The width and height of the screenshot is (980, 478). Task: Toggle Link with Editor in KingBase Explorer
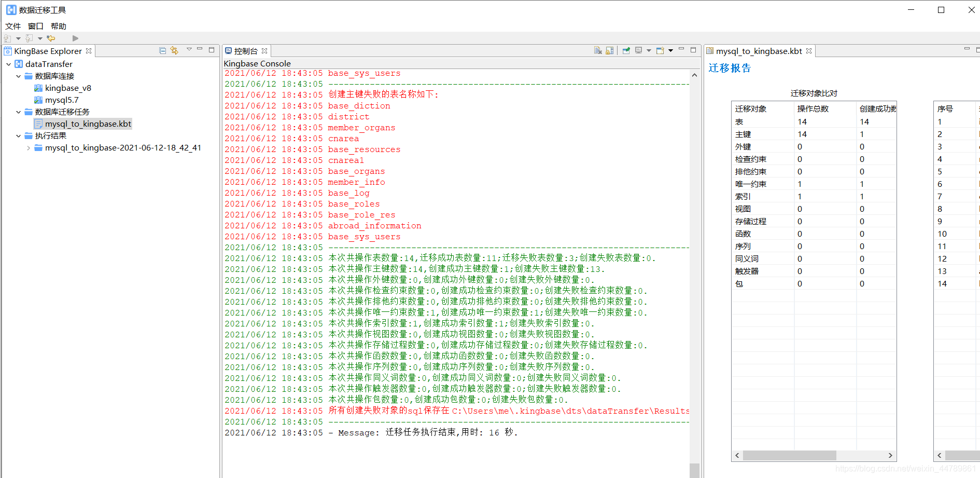[174, 50]
